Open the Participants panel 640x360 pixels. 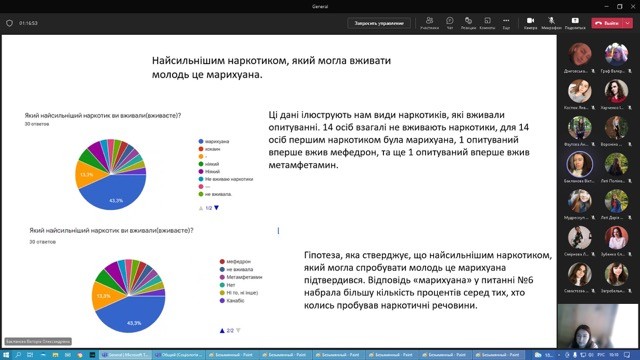click(x=429, y=23)
